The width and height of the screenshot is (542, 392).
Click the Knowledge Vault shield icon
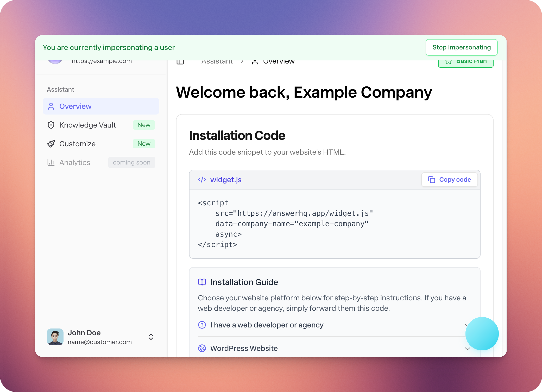[51, 125]
